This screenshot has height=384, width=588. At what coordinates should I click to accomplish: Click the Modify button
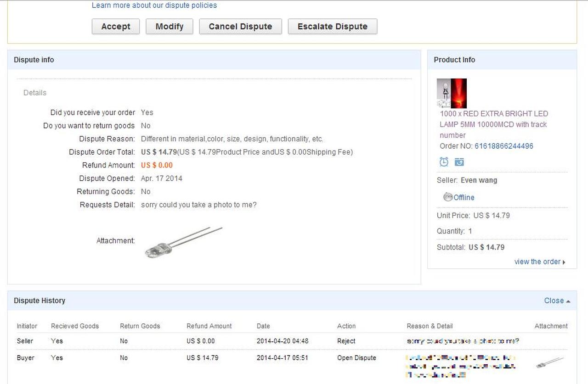coord(170,27)
